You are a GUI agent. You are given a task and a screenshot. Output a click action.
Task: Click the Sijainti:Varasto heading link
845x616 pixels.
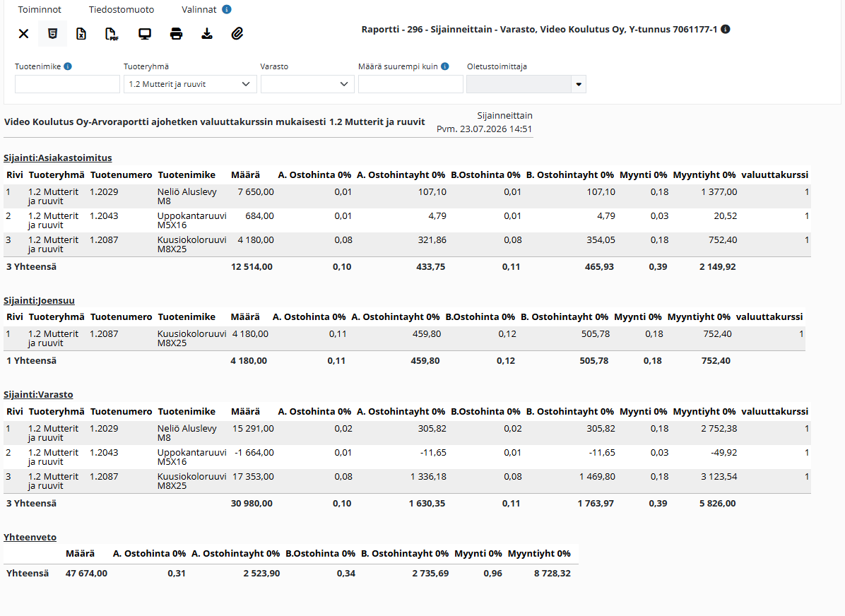(38, 394)
